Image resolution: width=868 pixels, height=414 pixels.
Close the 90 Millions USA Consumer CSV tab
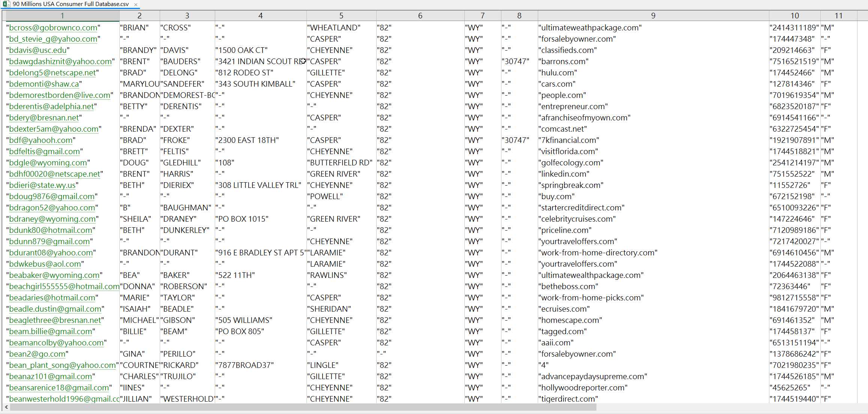tap(135, 4)
